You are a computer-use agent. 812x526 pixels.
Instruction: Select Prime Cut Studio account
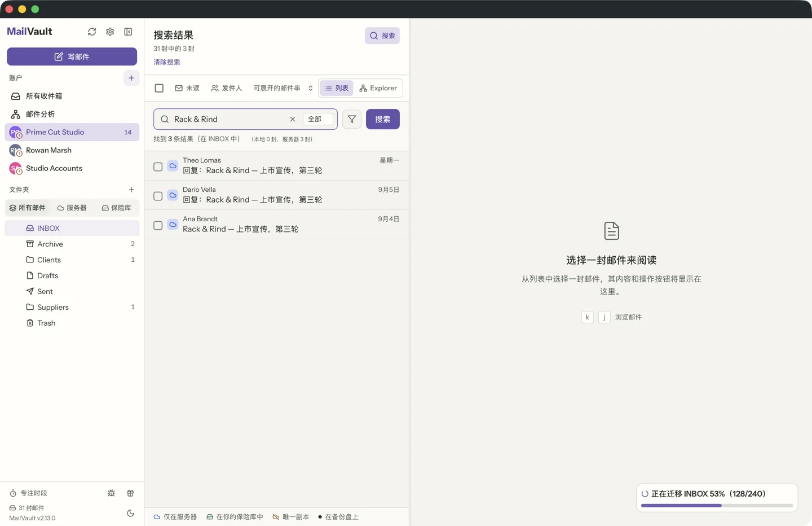[72, 132]
